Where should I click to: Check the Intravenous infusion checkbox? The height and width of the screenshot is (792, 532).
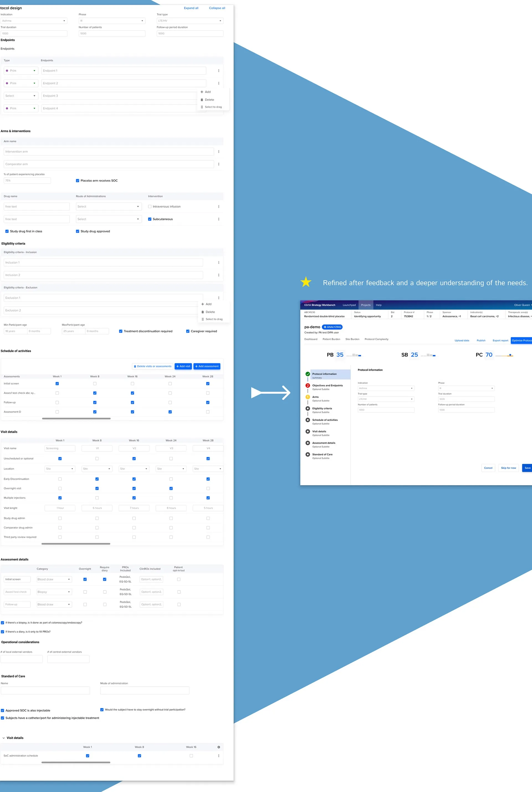(150, 206)
